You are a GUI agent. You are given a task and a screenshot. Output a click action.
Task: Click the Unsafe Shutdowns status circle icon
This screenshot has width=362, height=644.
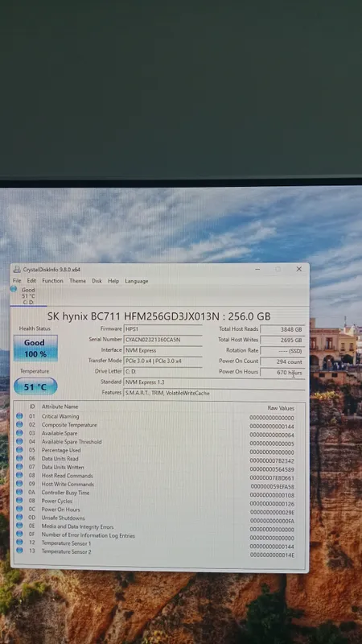click(19, 518)
